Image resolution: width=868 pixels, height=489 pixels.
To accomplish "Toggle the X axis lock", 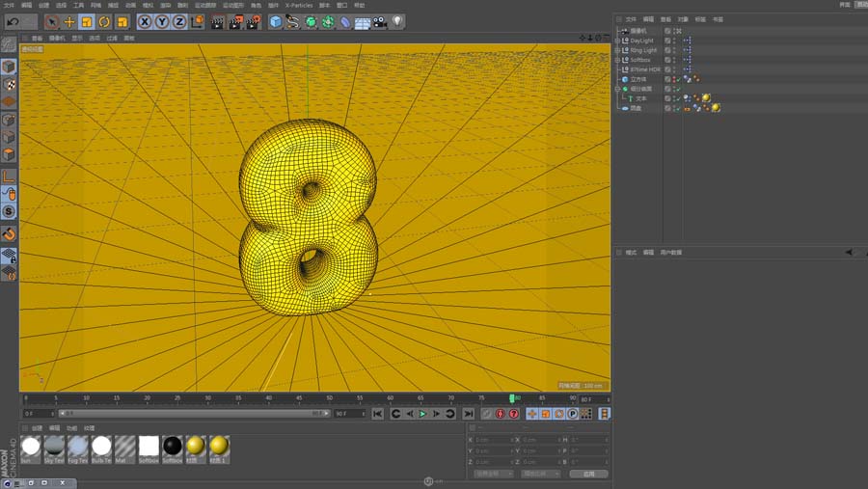I will coord(145,21).
